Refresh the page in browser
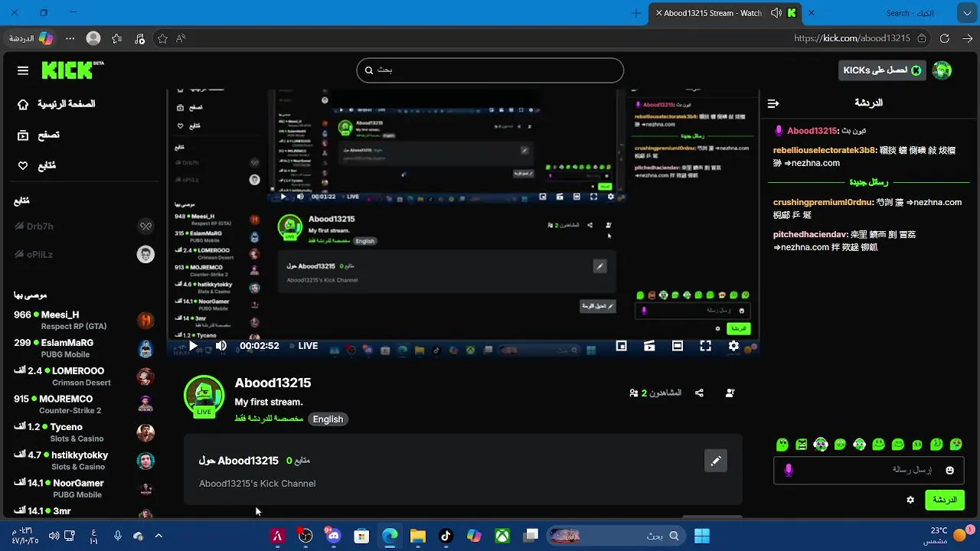The height and width of the screenshot is (551, 980). [x=945, y=38]
